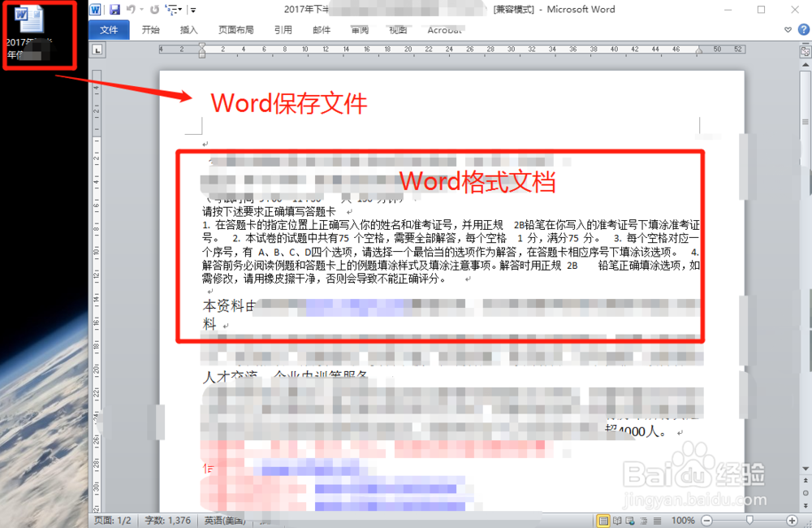Switch to Full Screen Reading view

click(x=617, y=521)
